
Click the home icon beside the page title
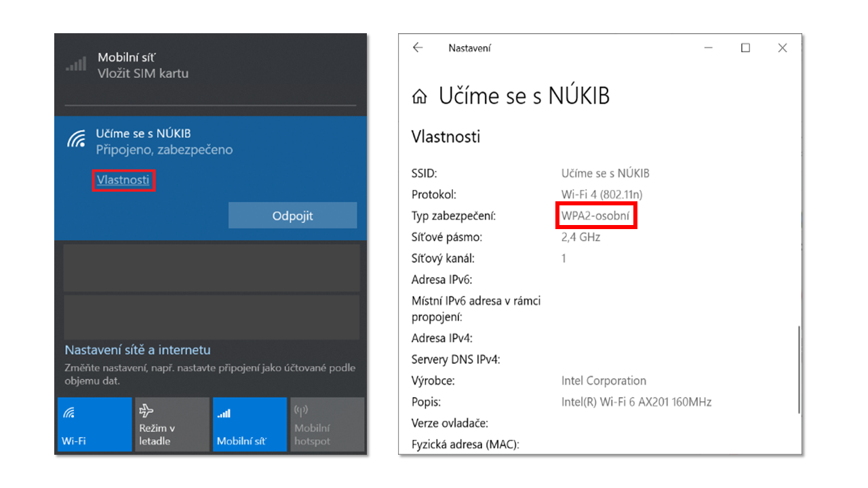click(x=420, y=97)
